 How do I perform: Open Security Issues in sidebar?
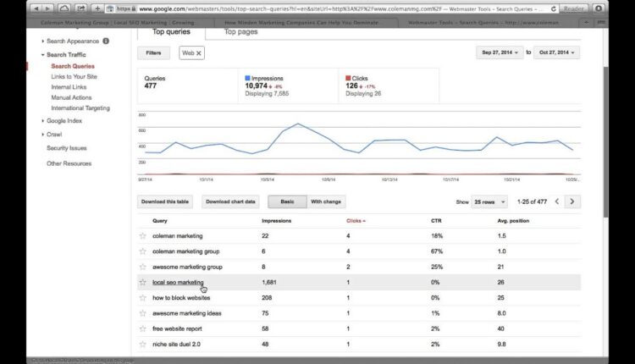click(x=67, y=148)
